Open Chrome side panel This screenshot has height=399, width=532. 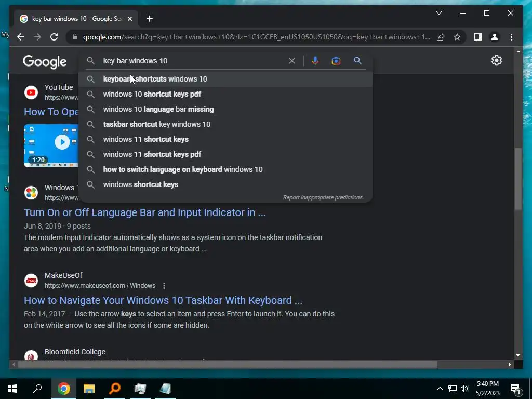click(x=478, y=37)
